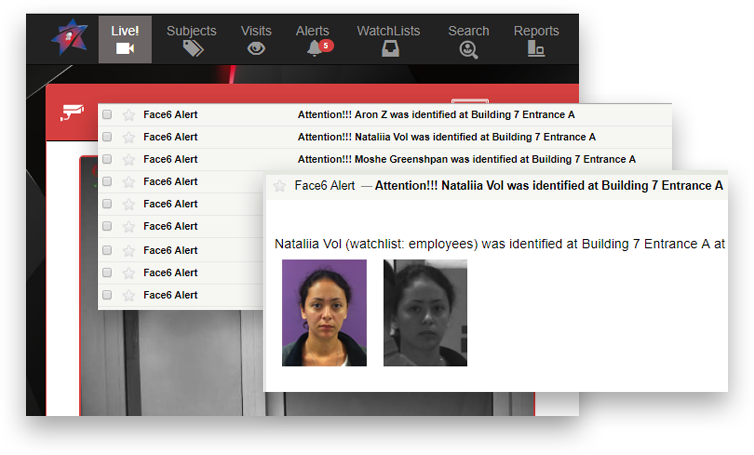
Task: Star the Nataliia Vol alert in list
Action: click(x=128, y=138)
